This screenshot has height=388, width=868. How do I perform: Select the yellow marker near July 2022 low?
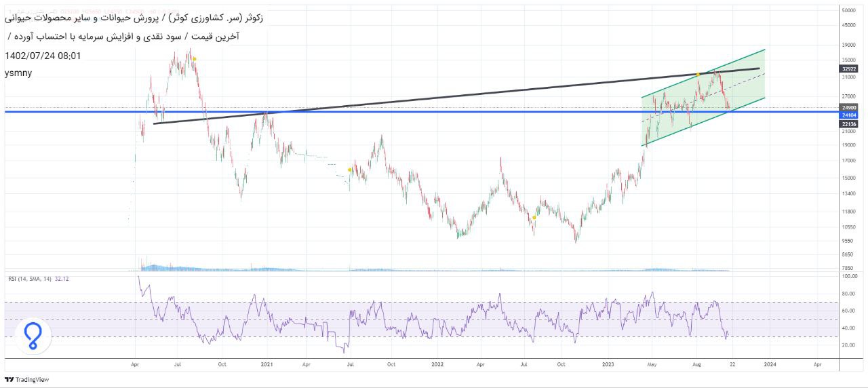pos(534,218)
